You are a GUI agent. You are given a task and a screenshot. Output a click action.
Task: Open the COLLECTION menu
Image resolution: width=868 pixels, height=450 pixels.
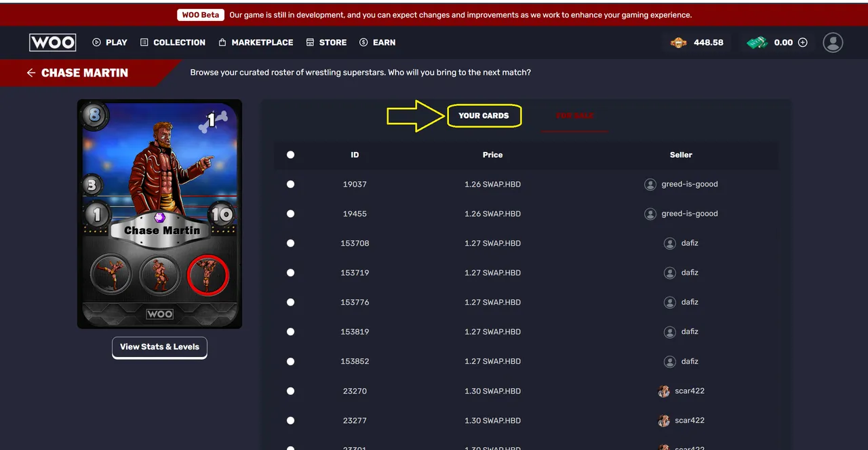(173, 42)
